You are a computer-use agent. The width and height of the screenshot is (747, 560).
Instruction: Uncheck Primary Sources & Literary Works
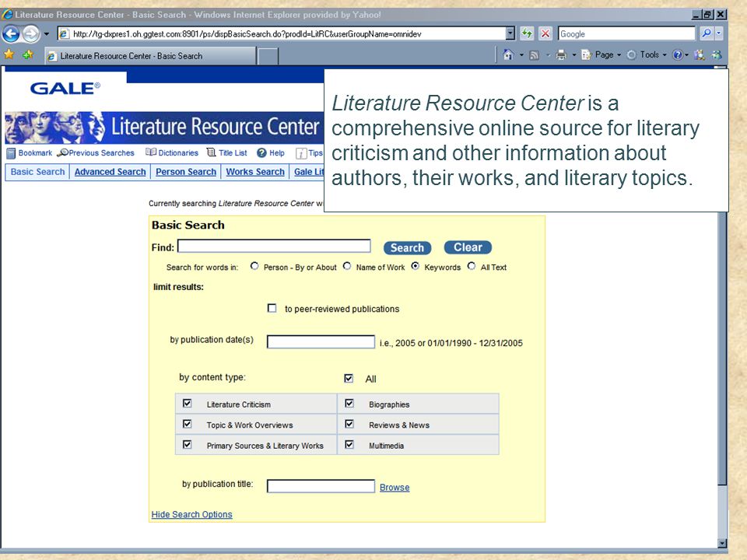(x=188, y=444)
